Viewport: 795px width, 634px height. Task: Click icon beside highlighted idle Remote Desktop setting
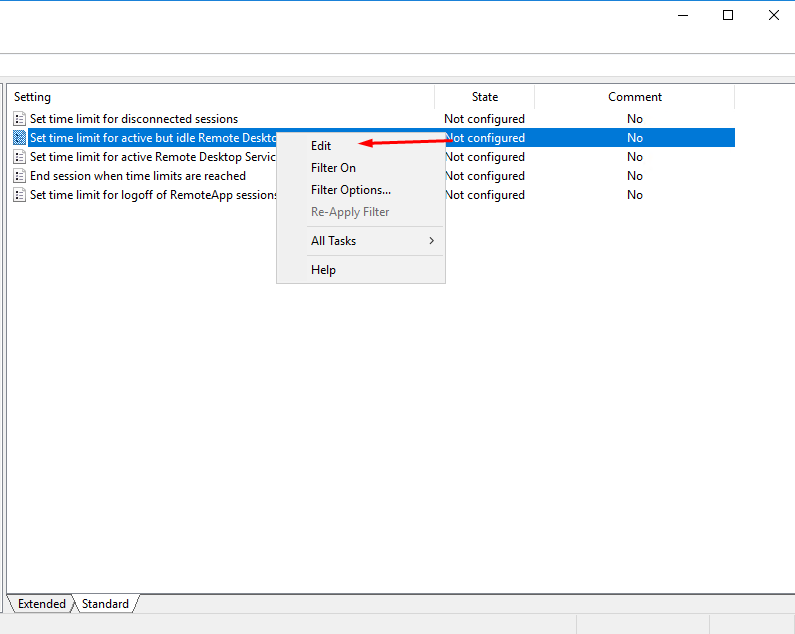(19, 138)
